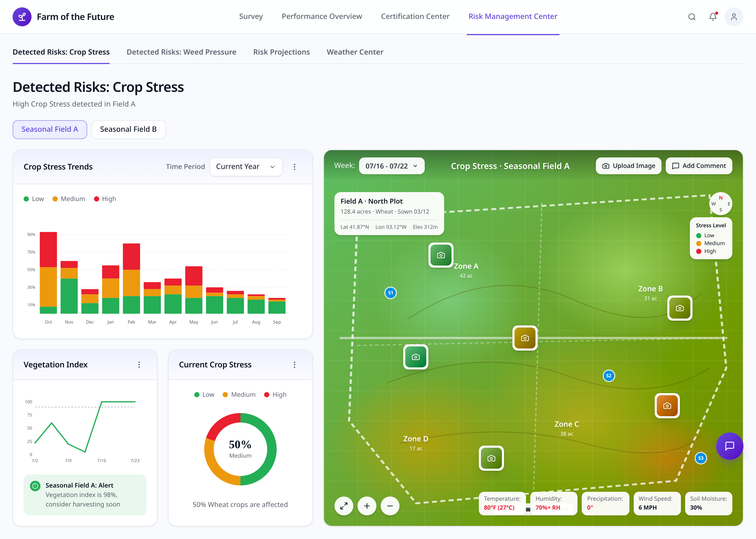Click the Add Comment button
The image size is (756, 539).
(x=699, y=166)
